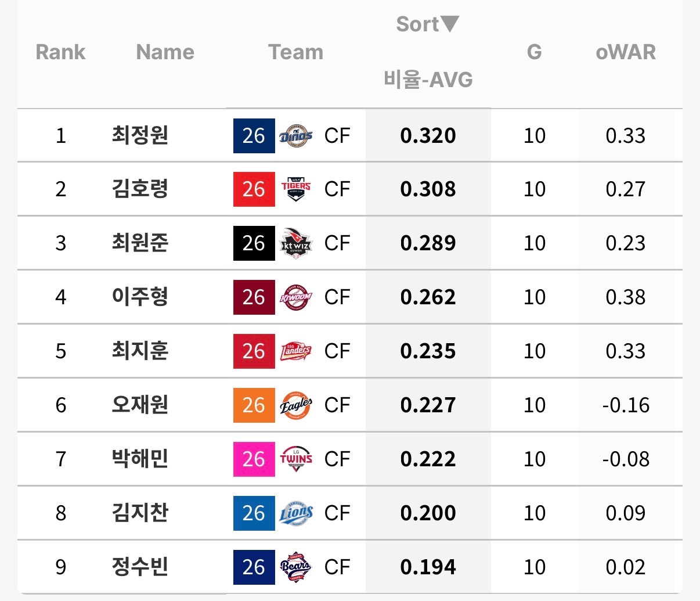Viewport: 700px width, 601px height.
Task: Click the Name column header
Action: (x=165, y=52)
